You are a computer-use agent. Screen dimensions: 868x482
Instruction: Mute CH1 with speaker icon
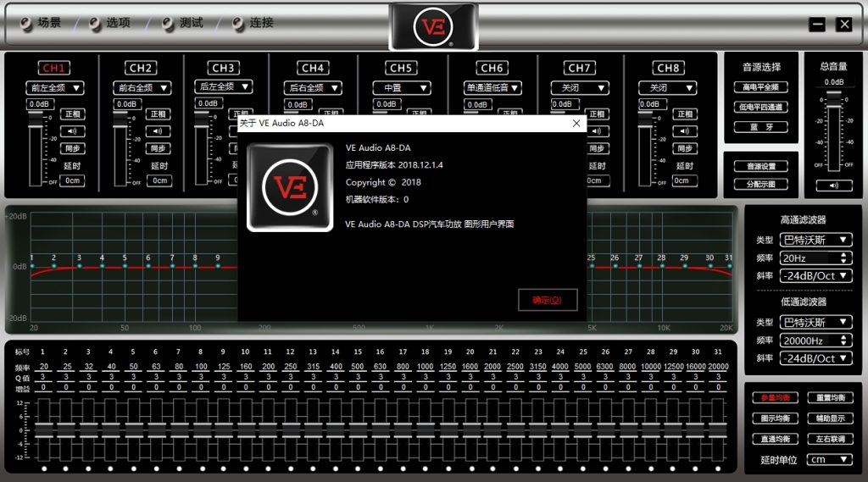pos(73,131)
